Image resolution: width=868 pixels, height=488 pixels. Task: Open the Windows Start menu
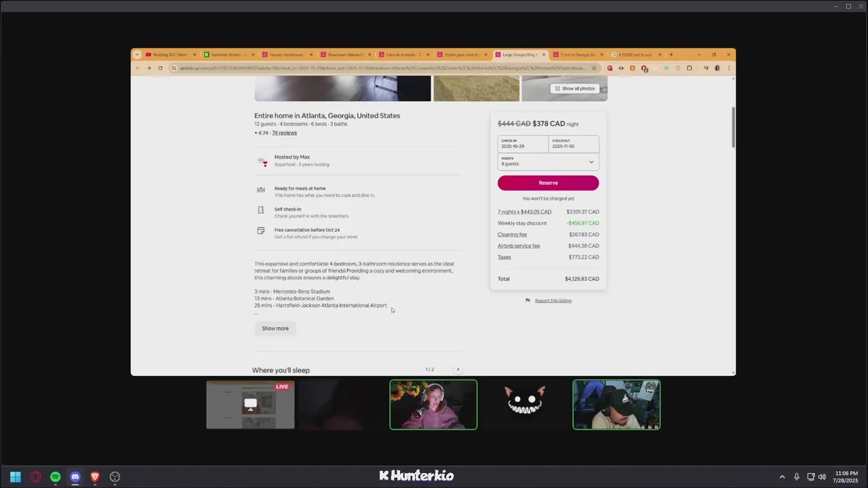point(16,477)
